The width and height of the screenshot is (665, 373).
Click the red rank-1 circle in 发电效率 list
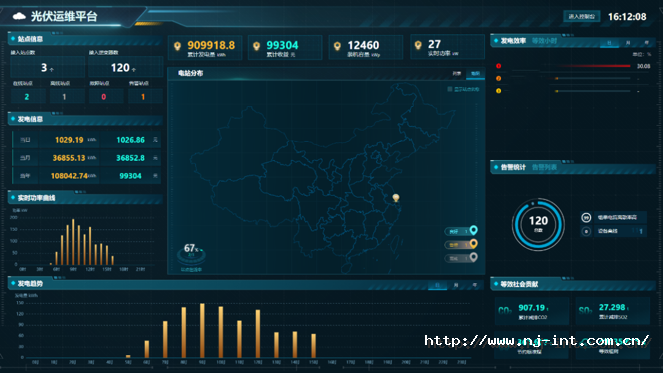pos(498,66)
